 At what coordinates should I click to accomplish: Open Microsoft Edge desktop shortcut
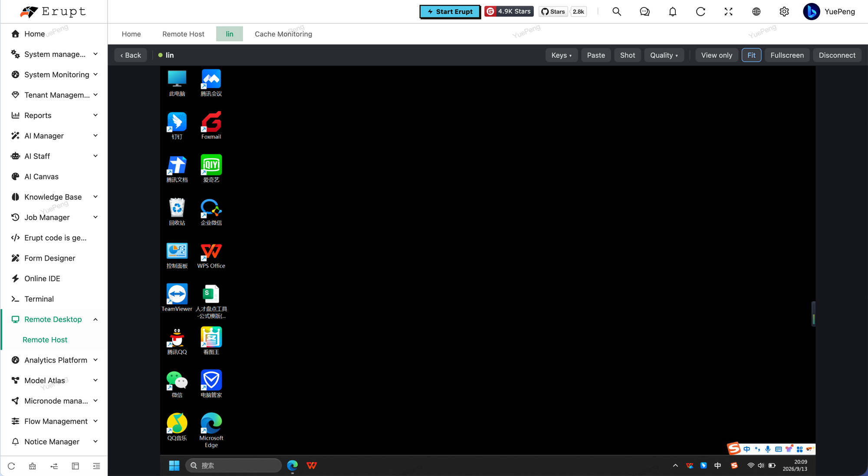coord(211,430)
